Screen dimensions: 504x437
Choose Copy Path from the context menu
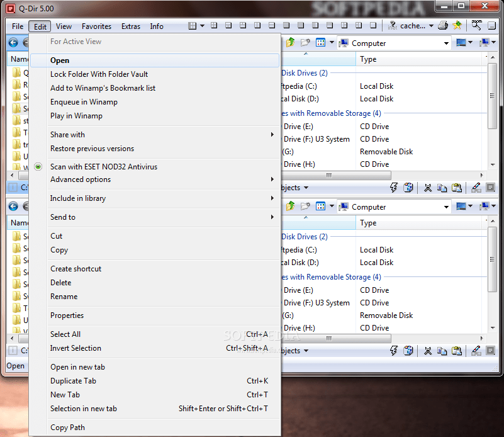pyautogui.click(x=67, y=427)
